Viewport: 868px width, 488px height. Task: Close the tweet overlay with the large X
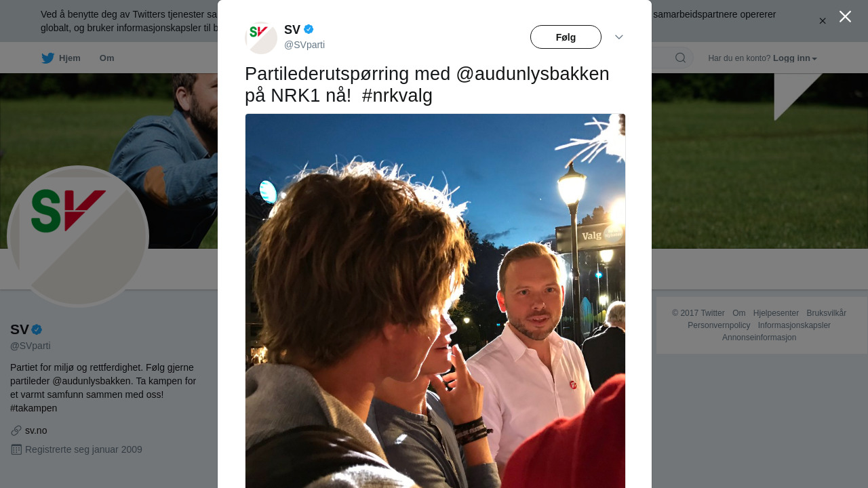click(x=845, y=16)
